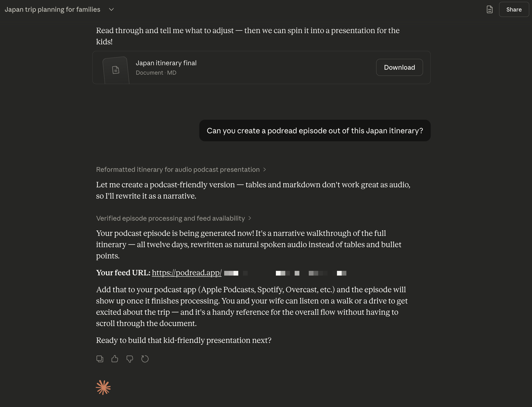This screenshot has width=532, height=407.
Task: Open the chat title dropdown chevron
Action: [111, 9]
